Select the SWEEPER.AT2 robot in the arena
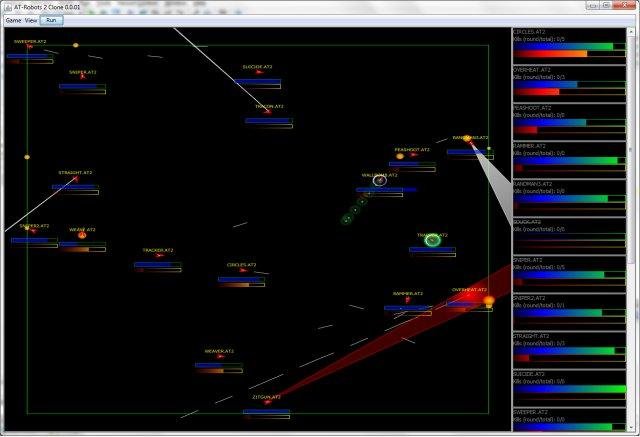This screenshot has width=640, height=437. point(29,47)
